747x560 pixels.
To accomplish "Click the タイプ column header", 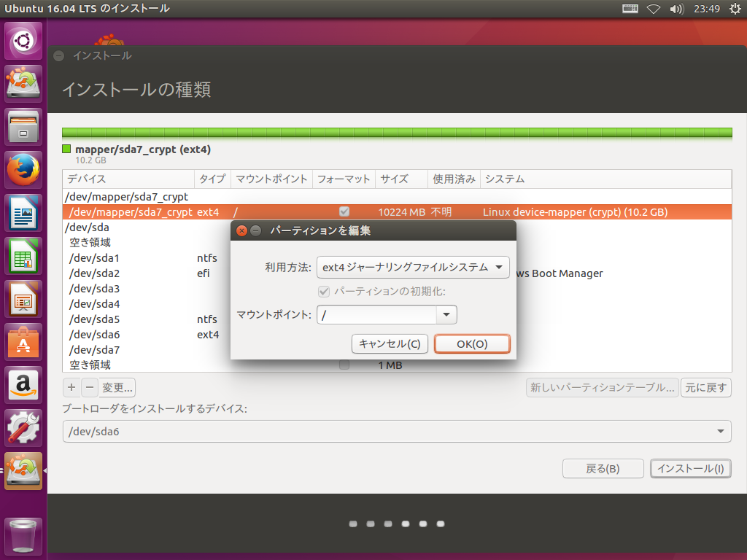I will pos(212,179).
